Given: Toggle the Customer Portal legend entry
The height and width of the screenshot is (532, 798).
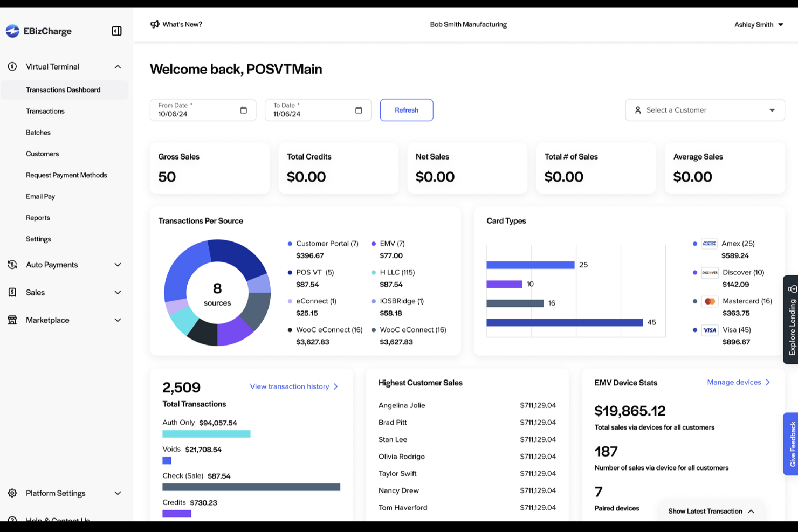Looking at the screenshot, I should 322,243.
